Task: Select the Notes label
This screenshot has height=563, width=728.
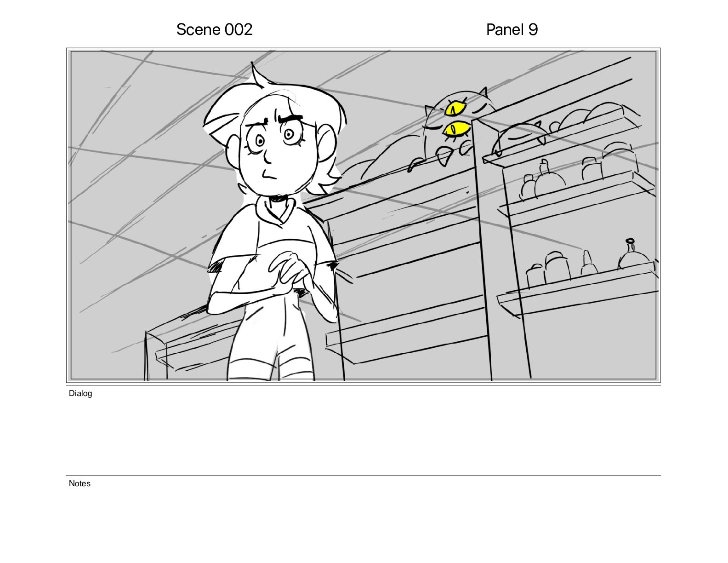Action: (x=80, y=483)
